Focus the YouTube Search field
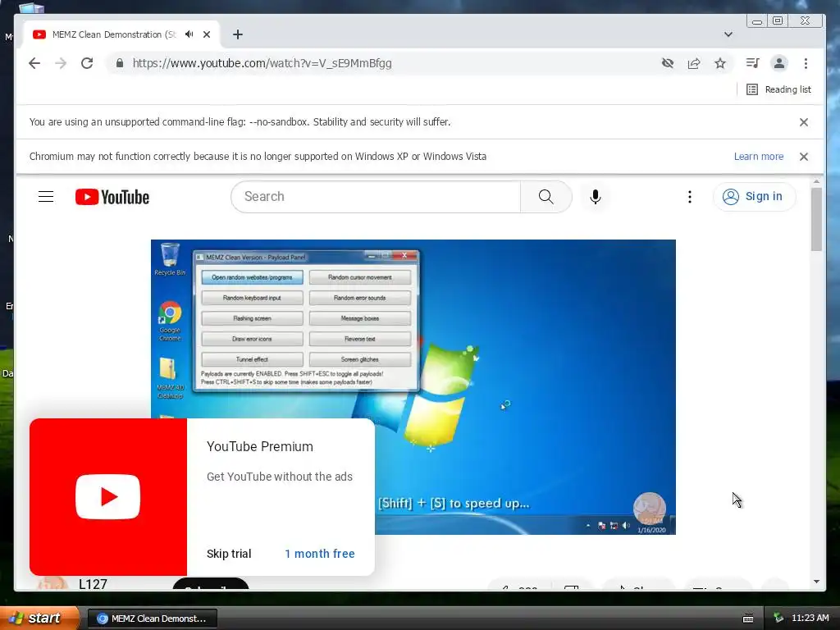Image resolution: width=840 pixels, height=630 pixels. (x=376, y=197)
